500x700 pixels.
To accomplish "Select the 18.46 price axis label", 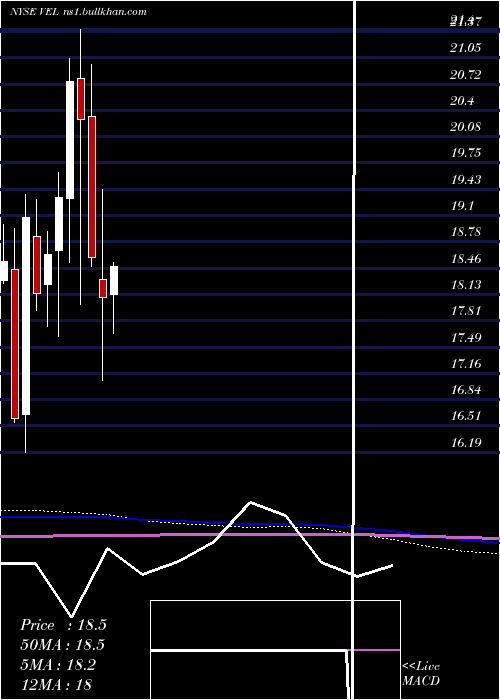I will (x=466, y=258).
